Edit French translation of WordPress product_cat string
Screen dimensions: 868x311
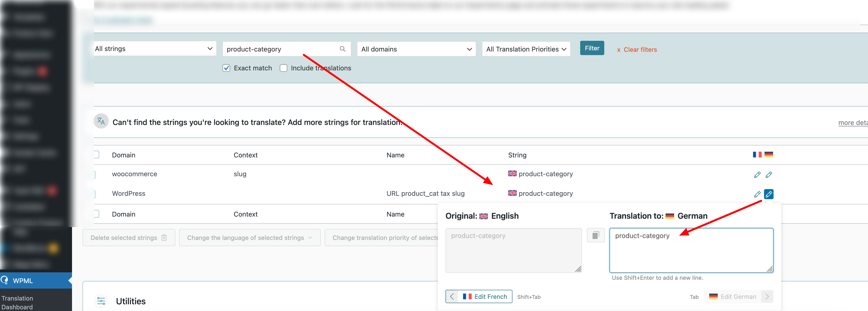(757, 194)
